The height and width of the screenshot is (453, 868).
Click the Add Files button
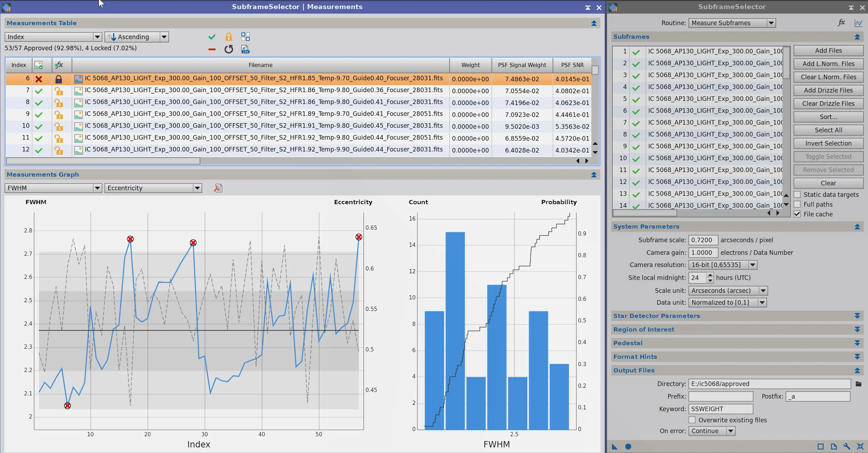[828, 51]
